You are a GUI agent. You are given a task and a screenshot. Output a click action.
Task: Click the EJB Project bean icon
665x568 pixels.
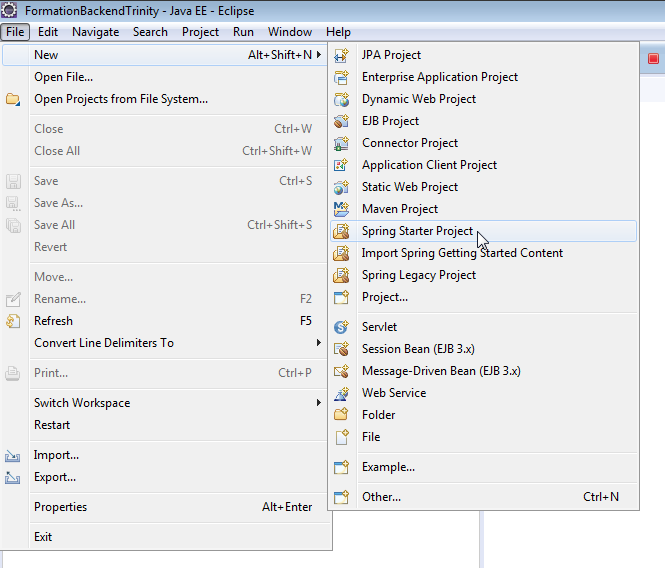click(341, 121)
